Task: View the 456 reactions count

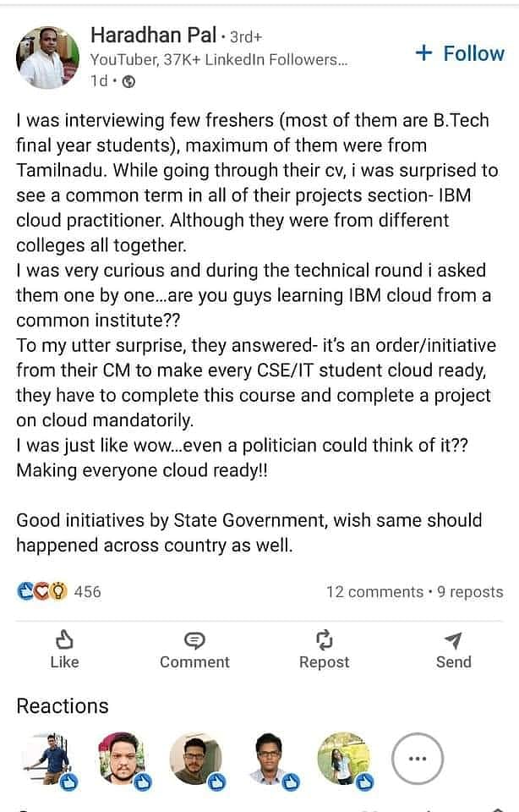Action: 87,591
